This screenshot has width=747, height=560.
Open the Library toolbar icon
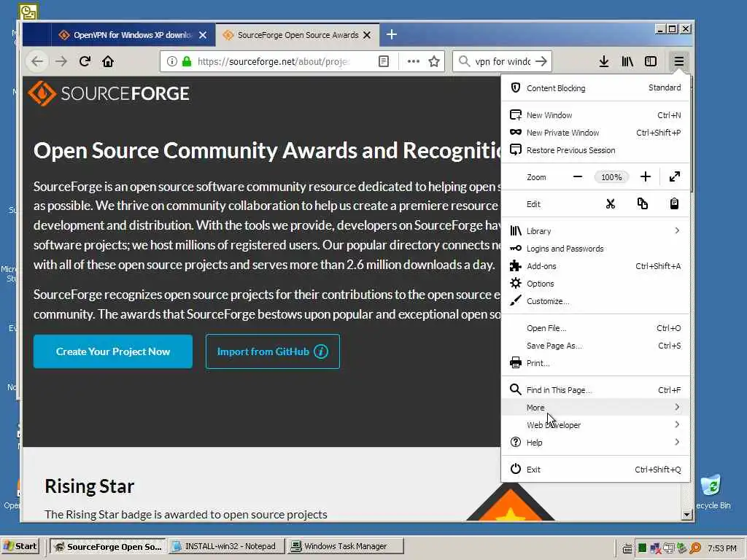[x=627, y=61]
